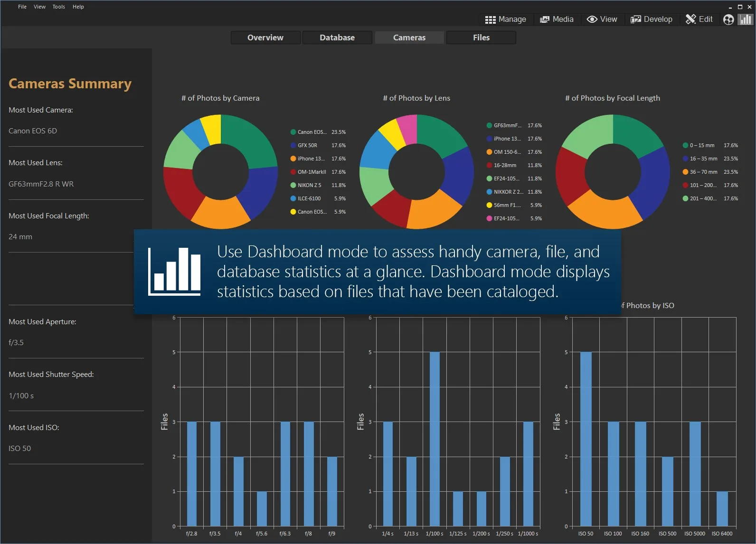Screen dimensions: 756x544
Task: Click the 16 – 35 mm focal length legend swatch
Action: pos(686,159)
